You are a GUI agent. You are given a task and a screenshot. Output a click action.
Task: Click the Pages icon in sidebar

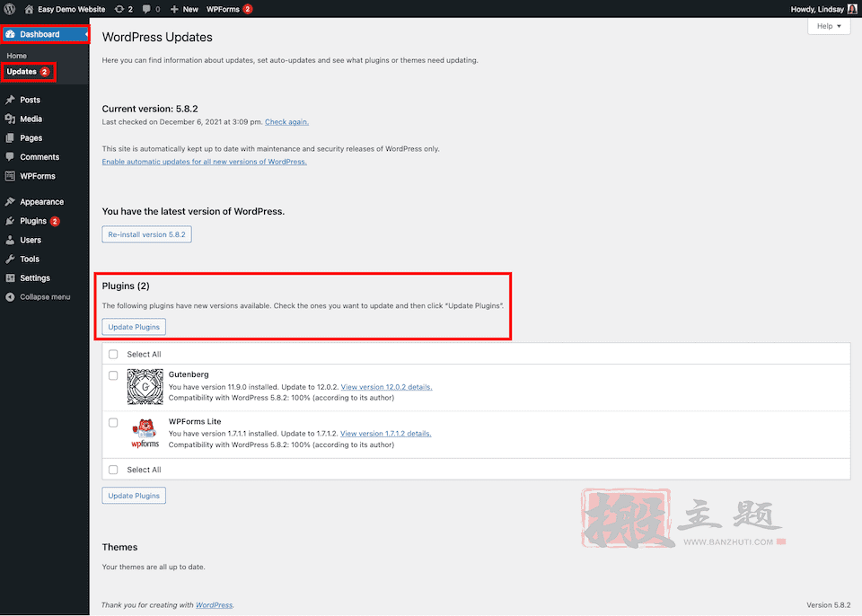[x=10, y=138]
